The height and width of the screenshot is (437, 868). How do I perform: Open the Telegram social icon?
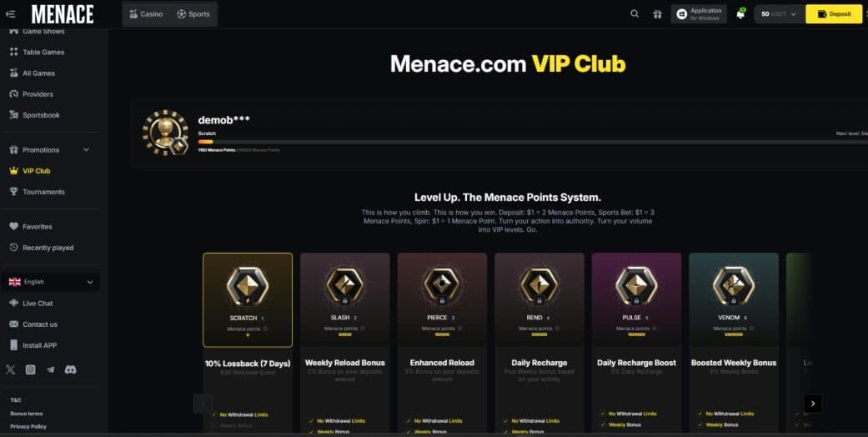[50, 369]
